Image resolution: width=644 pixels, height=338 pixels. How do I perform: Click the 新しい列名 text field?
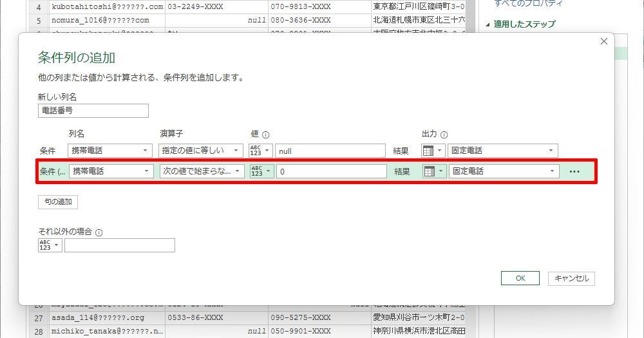[x=93, y=111]
